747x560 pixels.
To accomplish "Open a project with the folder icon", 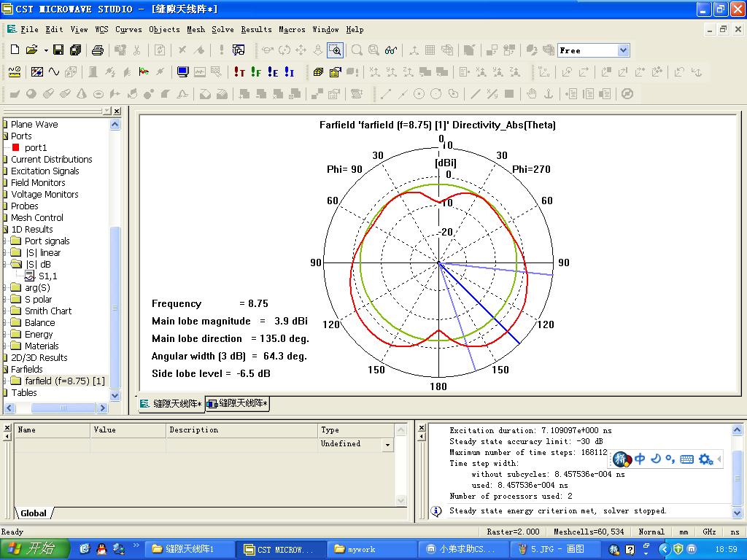I will 32,50.
